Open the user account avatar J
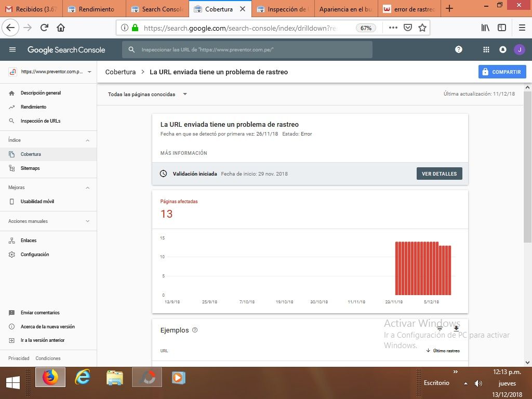Screen dimensions: 532x399 (x=520, y=49)
